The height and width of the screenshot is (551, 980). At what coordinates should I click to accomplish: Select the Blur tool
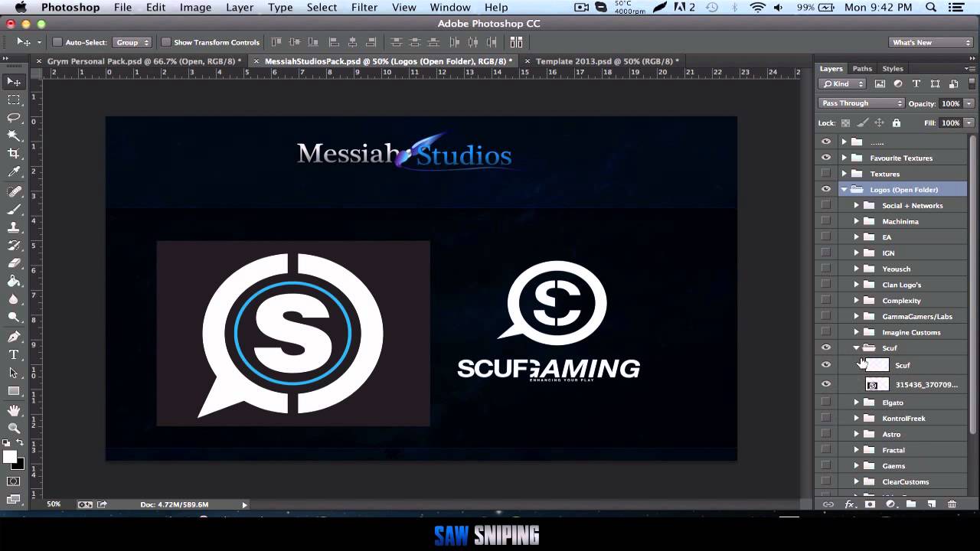[14, 300]
